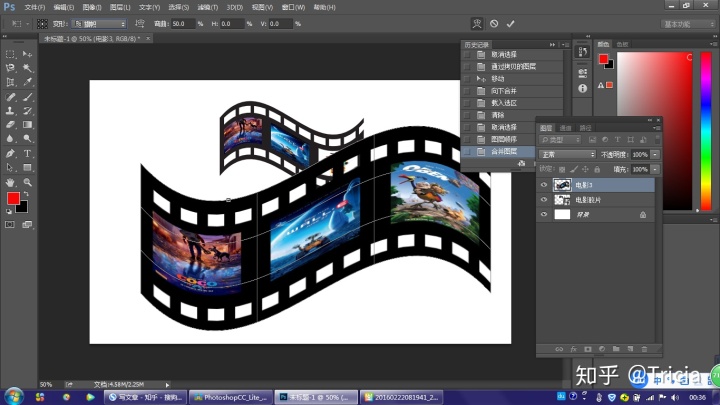Swap foreground and background colors

(26, 194)
